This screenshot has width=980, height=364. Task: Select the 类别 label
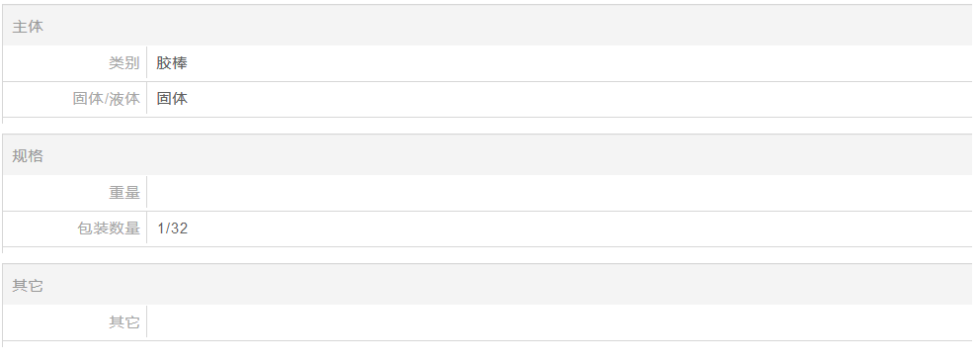click(x=123, y=63)
